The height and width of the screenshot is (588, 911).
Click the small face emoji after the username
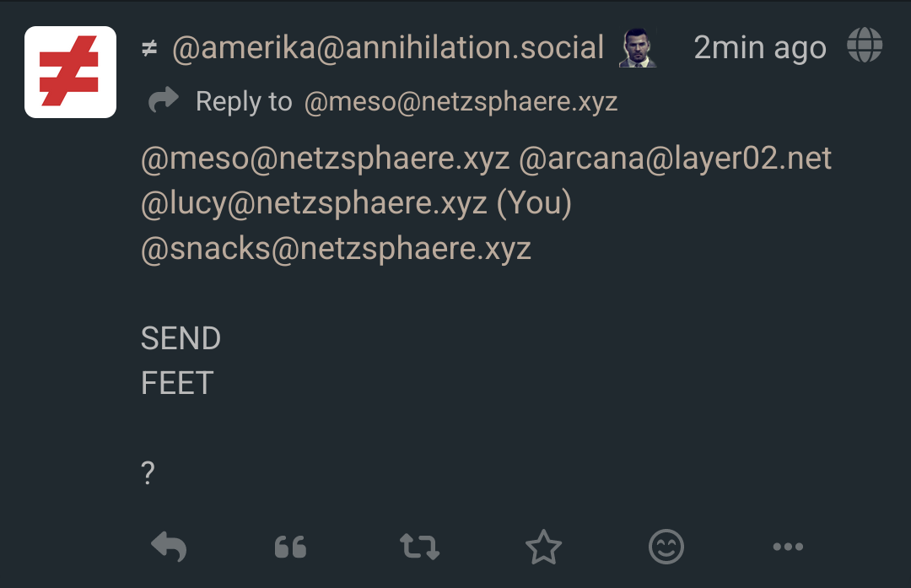[x=639, y=48]
